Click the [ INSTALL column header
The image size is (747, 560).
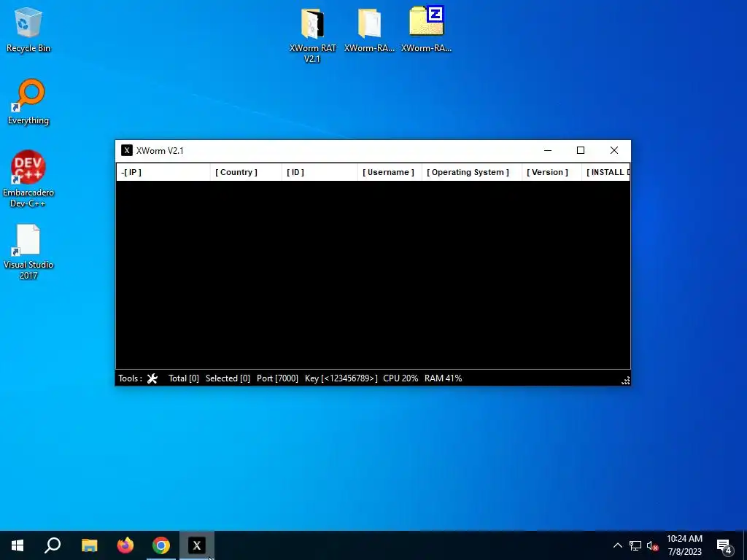point(606,172)
